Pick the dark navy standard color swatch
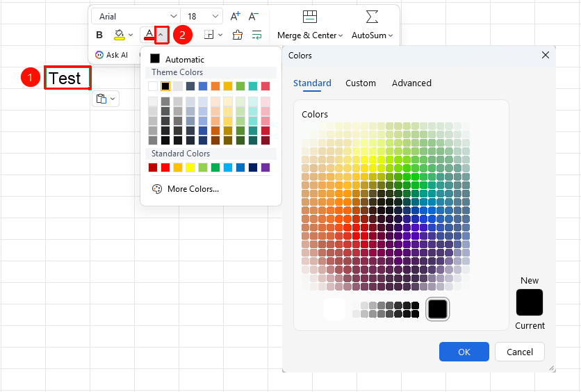 click(x=253, y=168)
